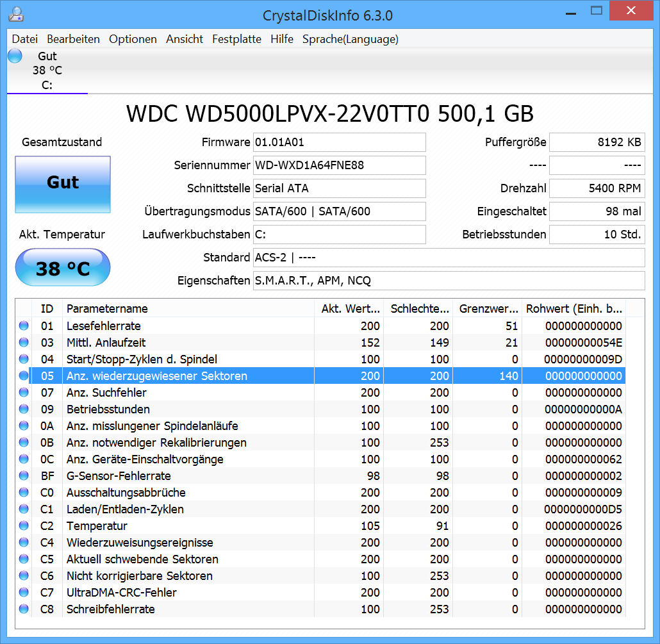Screen dimensions: 660x644
Task: Select the C: drive status tab
Action: pyautogui.click(x=47, y=70)
